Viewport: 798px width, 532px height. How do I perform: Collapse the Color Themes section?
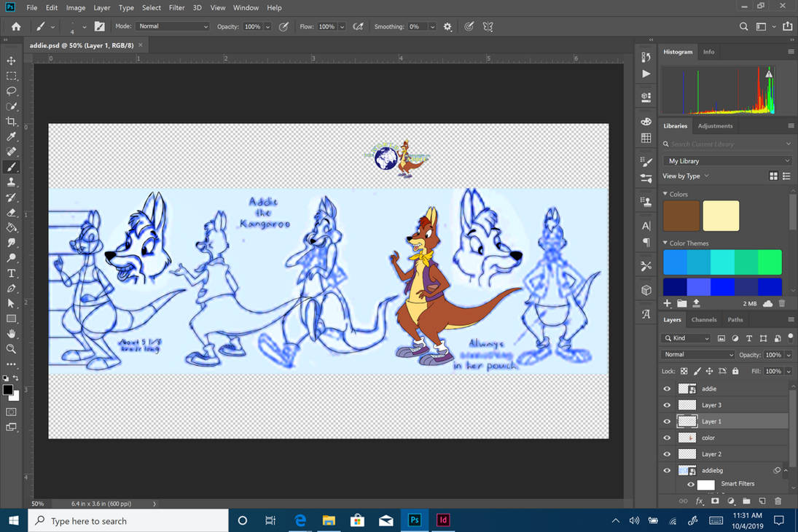click(665, 243)
